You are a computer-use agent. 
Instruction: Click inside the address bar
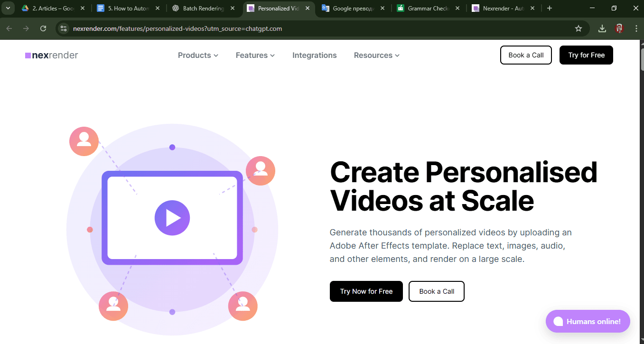click(x=285, y=28)
